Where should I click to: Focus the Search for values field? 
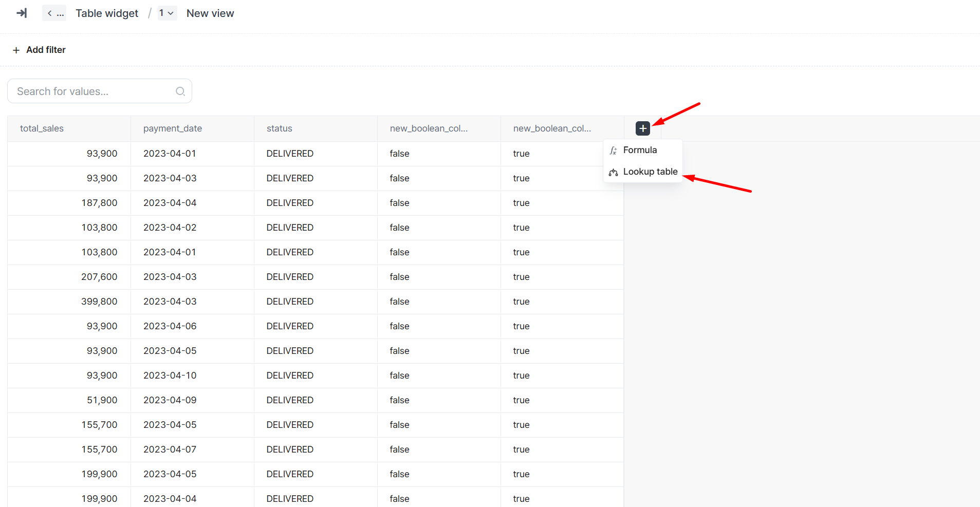93,91
